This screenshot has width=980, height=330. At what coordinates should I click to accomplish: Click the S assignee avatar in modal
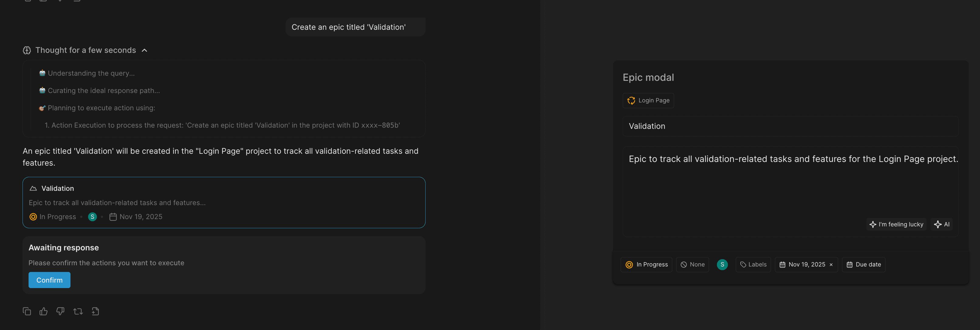click(x=722, y=265)
